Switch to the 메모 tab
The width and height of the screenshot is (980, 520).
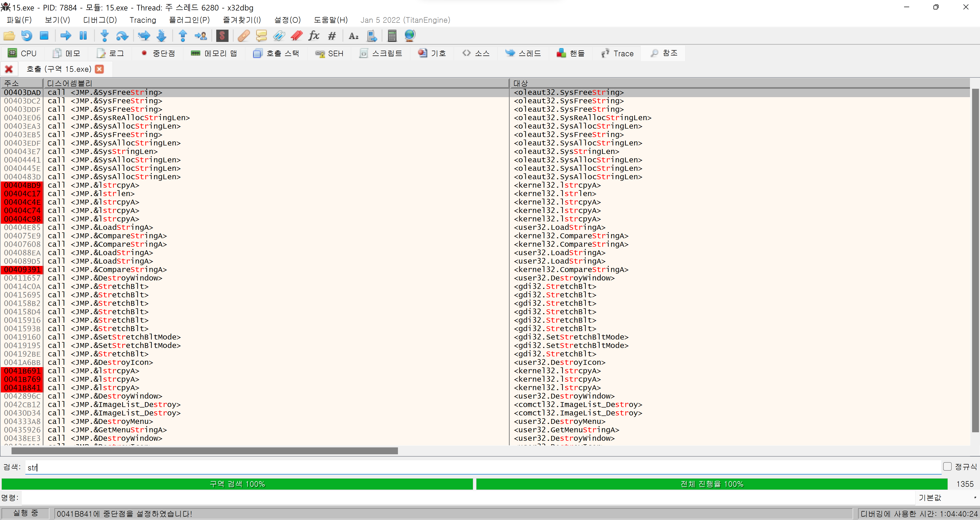coord(66,53)
